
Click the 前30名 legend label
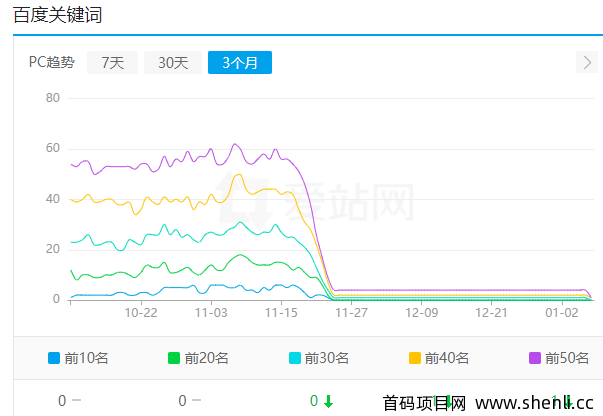click(x=327, y=358)
